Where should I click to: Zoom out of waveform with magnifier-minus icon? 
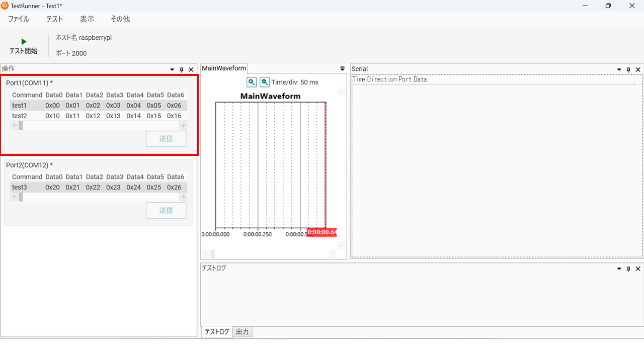coord(265,81)
